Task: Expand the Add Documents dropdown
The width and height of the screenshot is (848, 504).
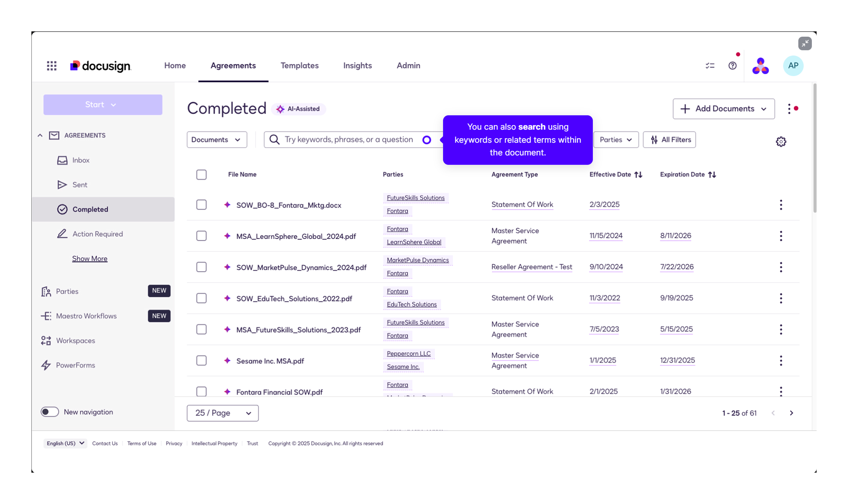Action: click(x=723, y=109)
